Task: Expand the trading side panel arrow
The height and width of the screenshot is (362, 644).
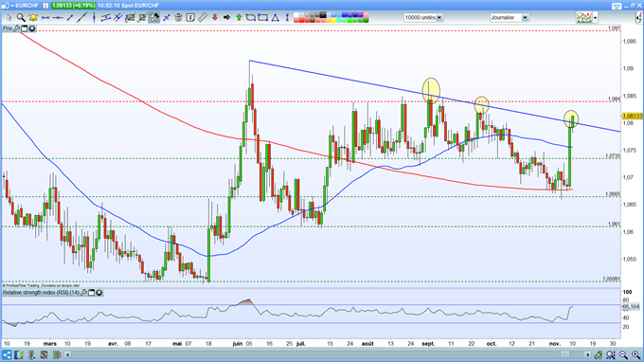Action: tap(638, 18)
